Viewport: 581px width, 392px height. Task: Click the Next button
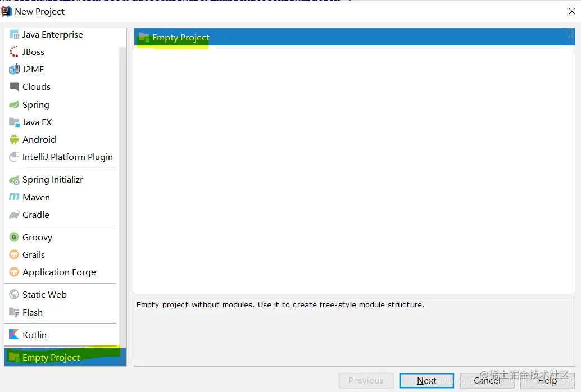tap(426, 381)
